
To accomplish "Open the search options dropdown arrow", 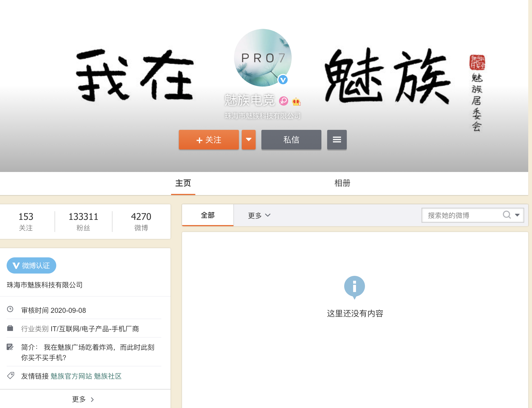I will click(517, 215).
